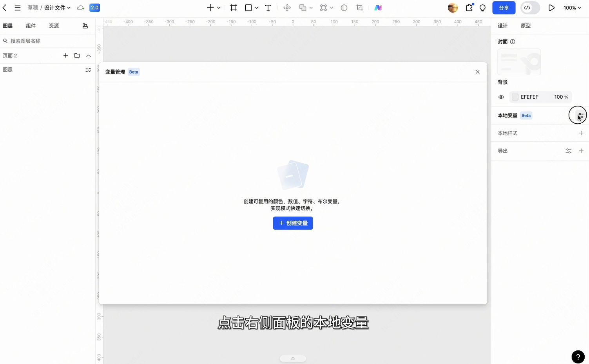The width and height of the screenshot is (589, 364).
Task: Switch to the 原型 tab
Action: point(526,26)
